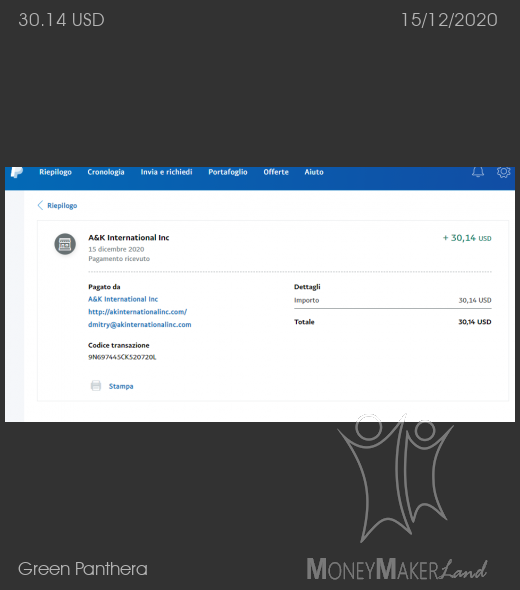Click the Dettagli section heading
This screenshot has height=590, width=520.
point(307,287)
